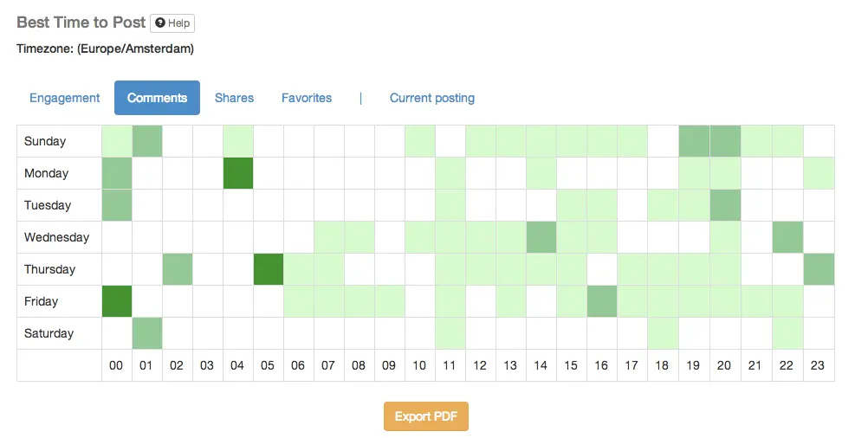
Task: Click the Help question mark icon
Action: pos(160,23)
